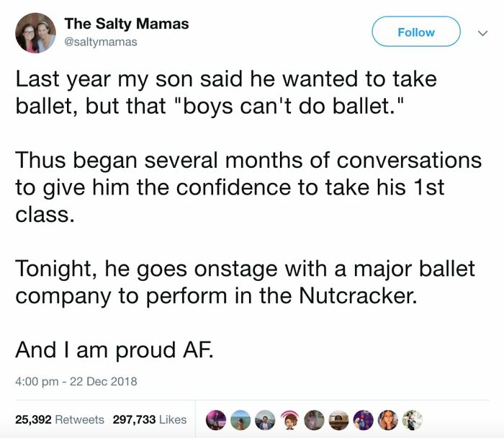This screenshot has width=504, height=438.
Task: Open the 4:00 pm 22 Dec 2018 timestamp
Action: coord(76,381)
